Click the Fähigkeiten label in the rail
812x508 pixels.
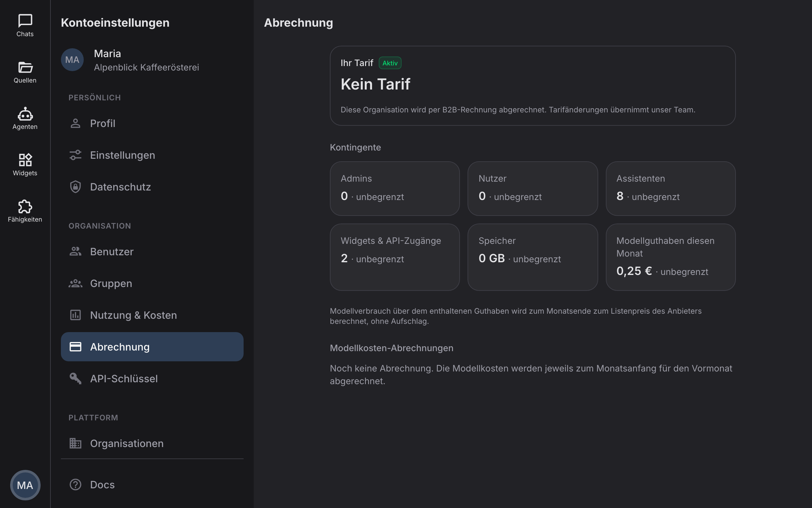point(25,219)
